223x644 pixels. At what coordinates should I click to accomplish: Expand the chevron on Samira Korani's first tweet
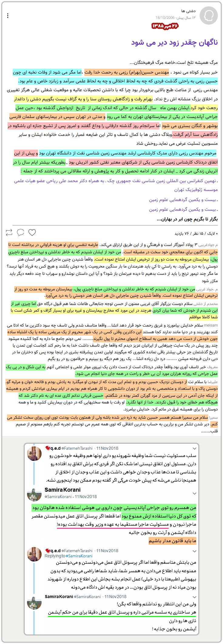coord(194,493)
